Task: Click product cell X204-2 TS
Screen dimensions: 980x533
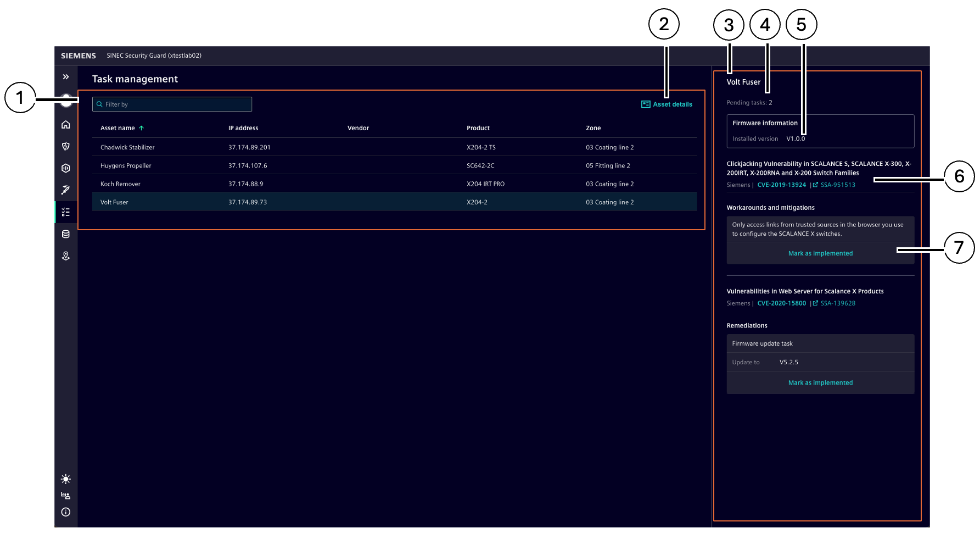Action: (481, 147)
